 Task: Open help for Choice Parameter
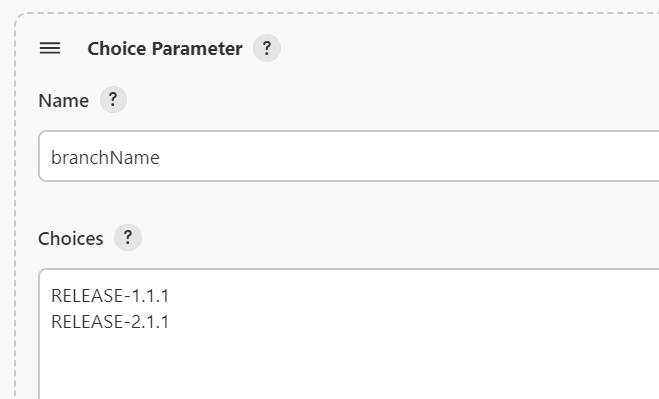[x=267, y=48]
